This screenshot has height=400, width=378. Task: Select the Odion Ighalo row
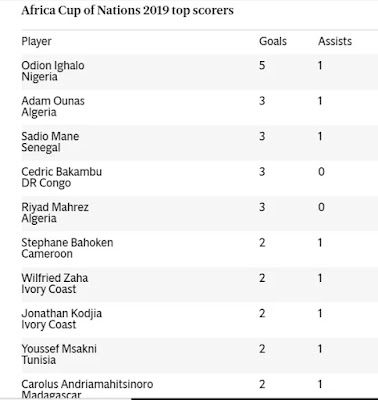(200, 72)
